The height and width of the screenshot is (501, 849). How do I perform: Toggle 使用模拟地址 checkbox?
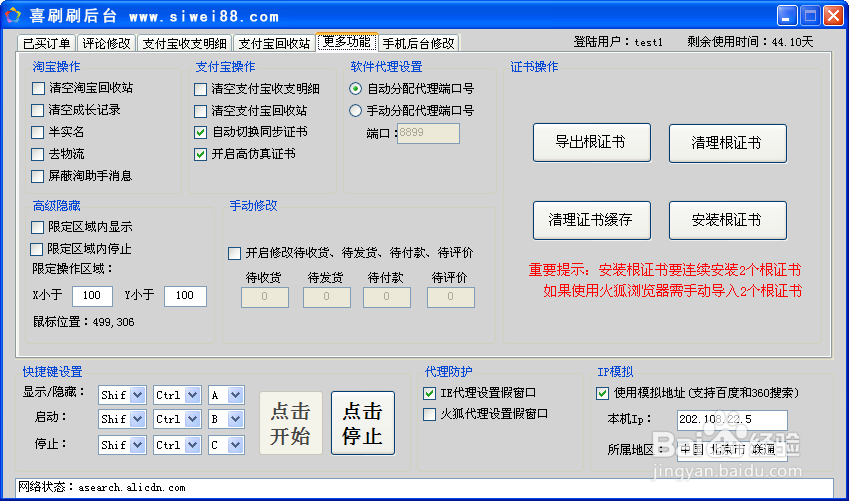[603, 393]
